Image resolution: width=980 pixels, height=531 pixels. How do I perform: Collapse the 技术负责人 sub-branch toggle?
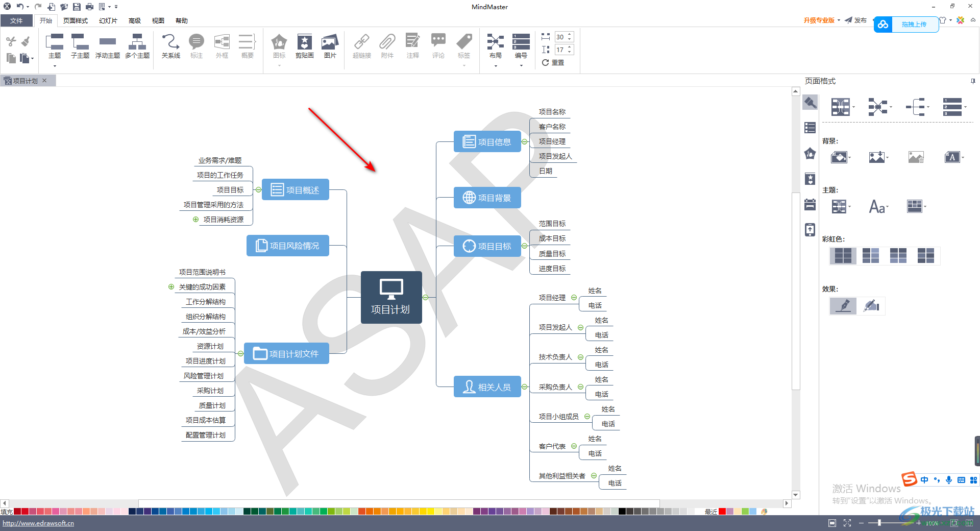click(580, 357)
